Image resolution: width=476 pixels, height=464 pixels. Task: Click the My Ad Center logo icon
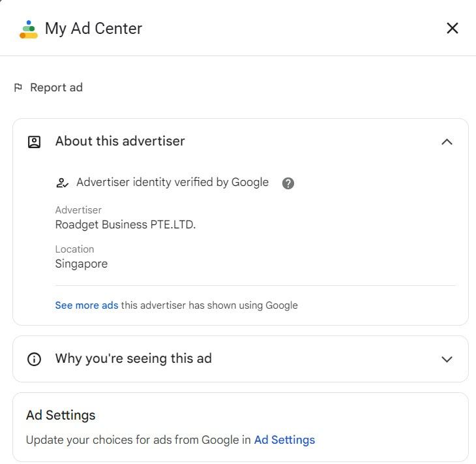[29, 29]
